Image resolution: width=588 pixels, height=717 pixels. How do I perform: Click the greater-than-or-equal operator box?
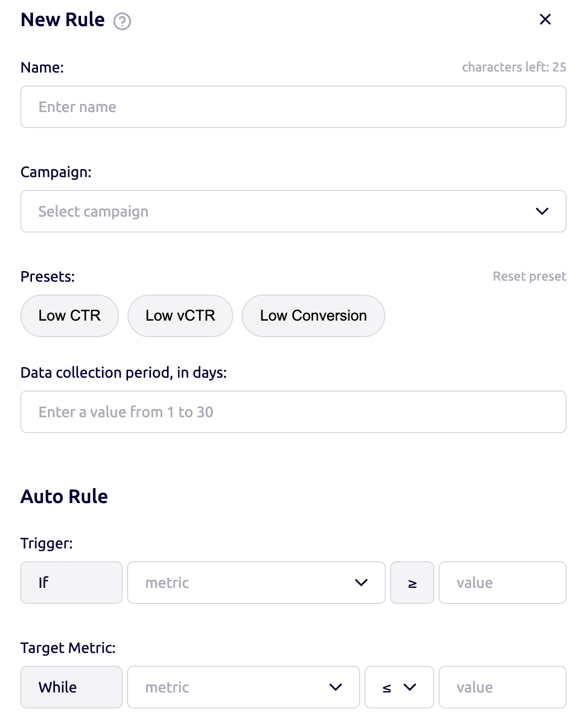pos(412,583)
